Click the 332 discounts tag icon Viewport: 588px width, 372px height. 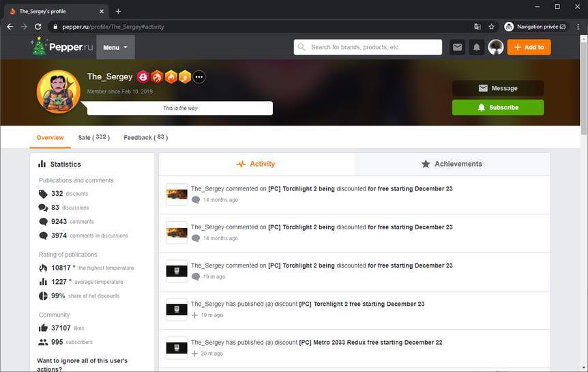pos(43,194)
